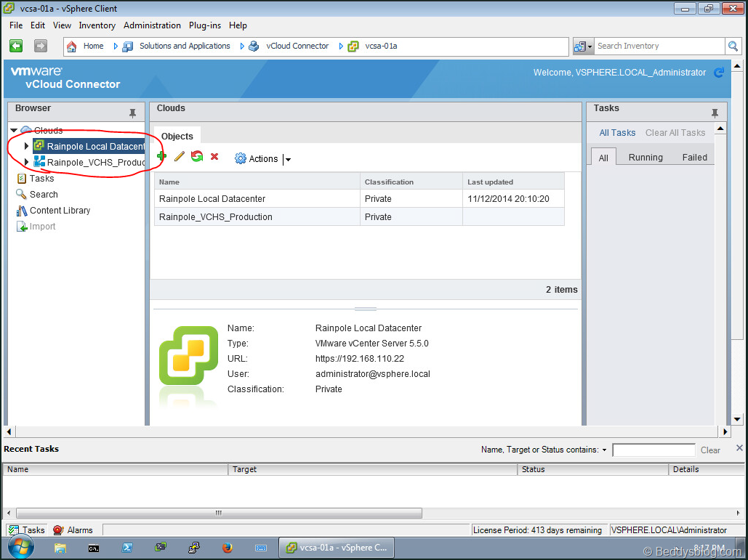Pin the Browser panel using pushpin icon
The image size is (748, 560).
[x=132, y=113]
